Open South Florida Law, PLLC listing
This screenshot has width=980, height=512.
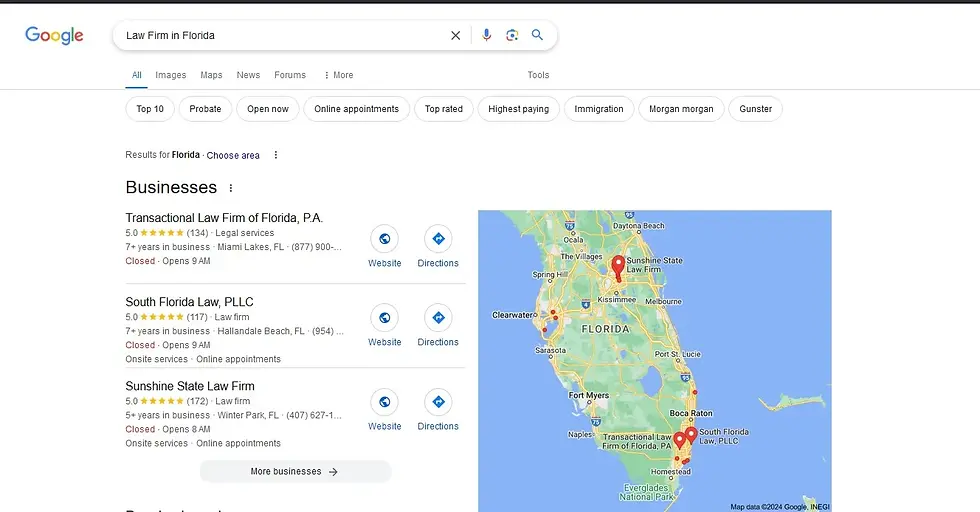(x=189, y=302)
